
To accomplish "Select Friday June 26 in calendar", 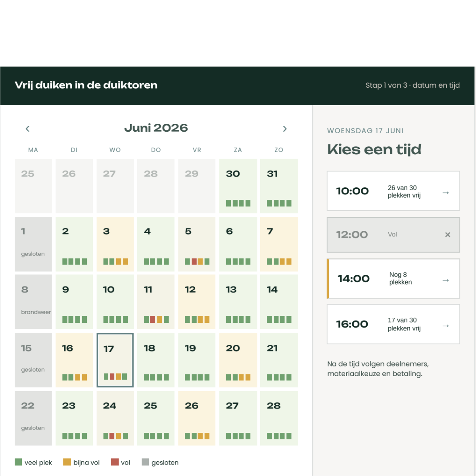I will pyautogui.click(x=197, y=418).
